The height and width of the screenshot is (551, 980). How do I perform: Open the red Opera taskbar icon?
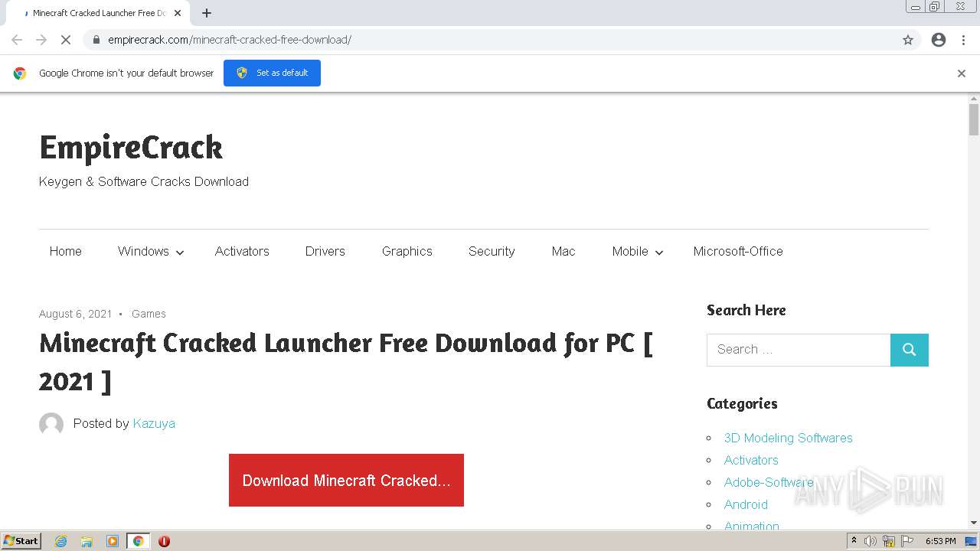(164, 541)
